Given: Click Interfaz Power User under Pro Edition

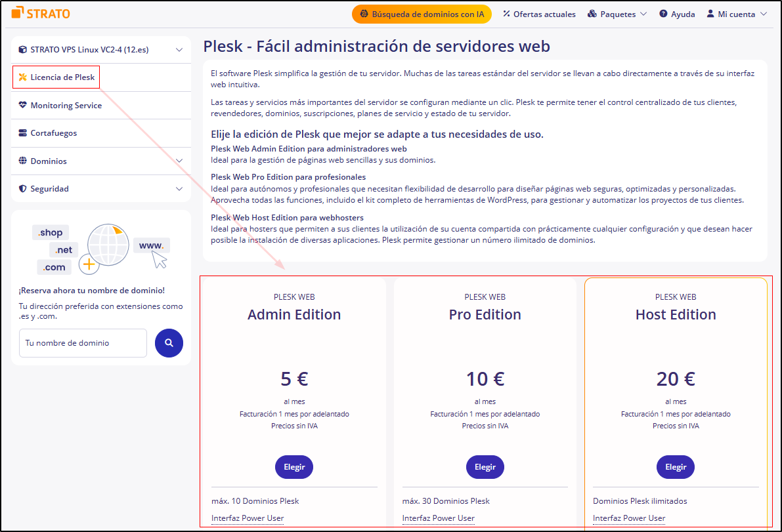Looking at the screenshot, I should tap(439, 518).
